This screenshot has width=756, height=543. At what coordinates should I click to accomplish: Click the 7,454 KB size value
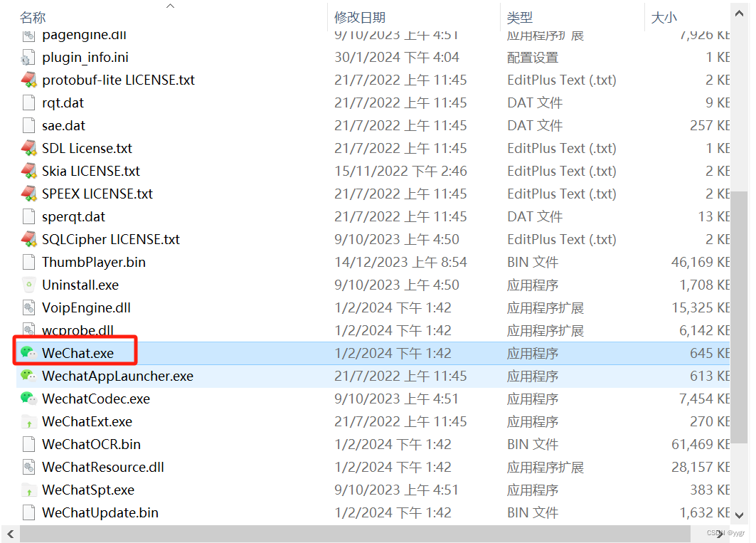click(704, 399)
